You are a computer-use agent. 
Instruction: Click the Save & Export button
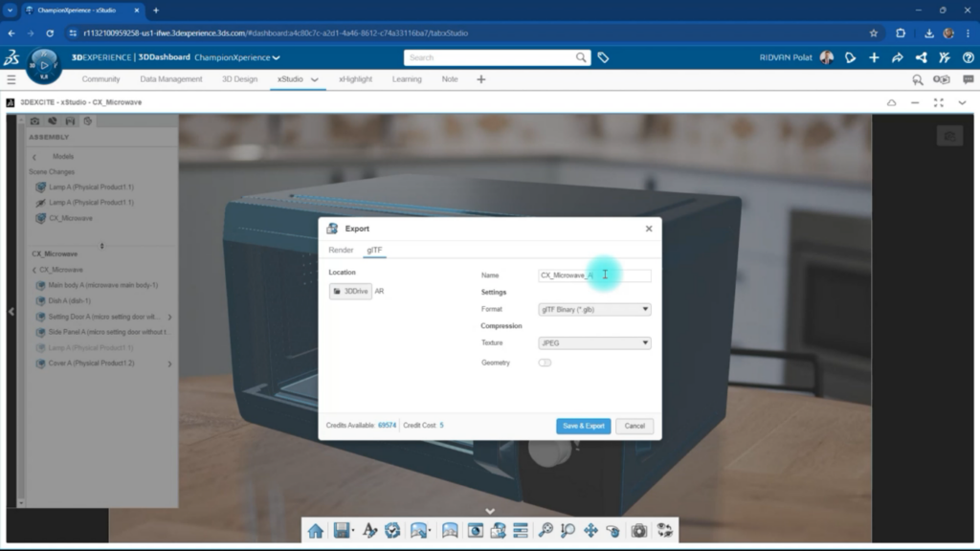pyautogui.click(x=583, y=426)
